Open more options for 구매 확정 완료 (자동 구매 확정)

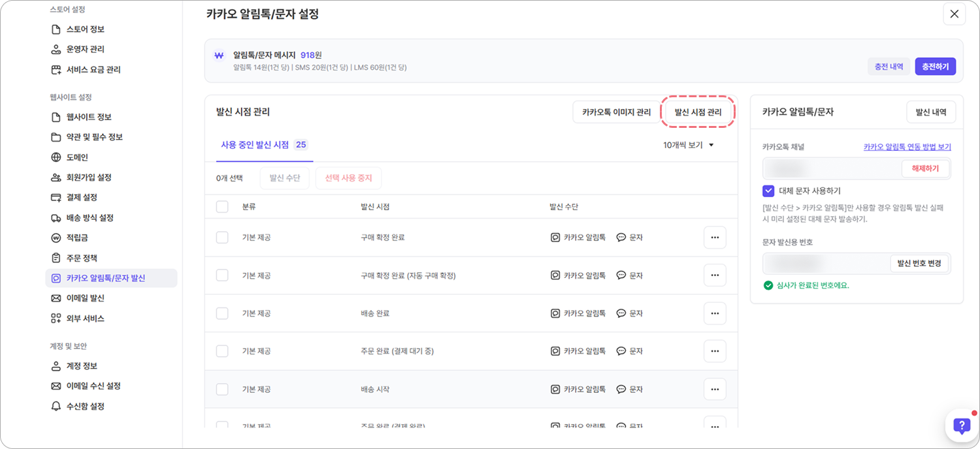pos(715,275)
